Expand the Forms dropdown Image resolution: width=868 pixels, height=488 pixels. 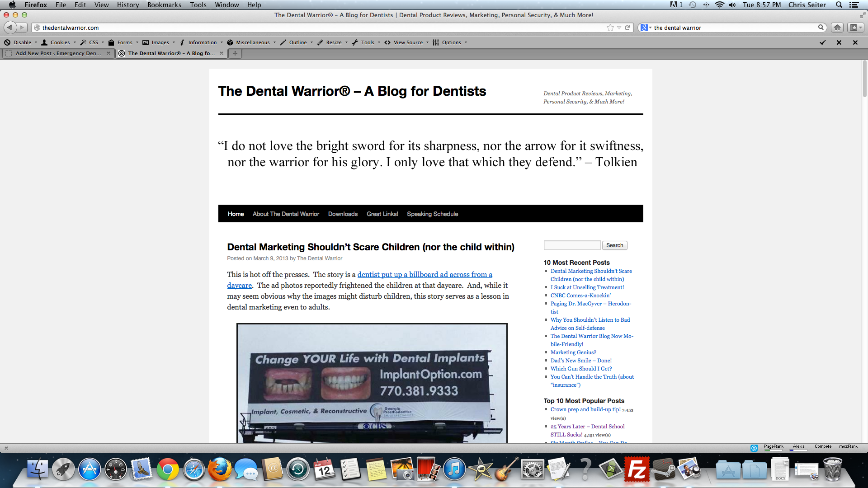pos(123,42)
